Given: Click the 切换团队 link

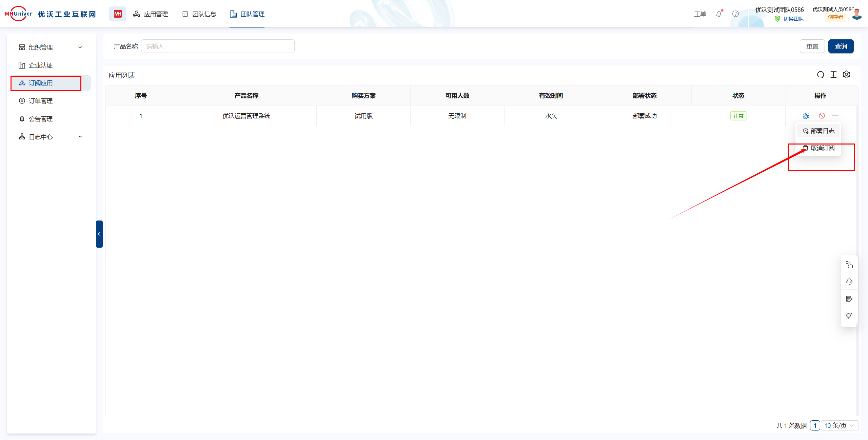Looking at the screenshot, I should click(793, 19).
